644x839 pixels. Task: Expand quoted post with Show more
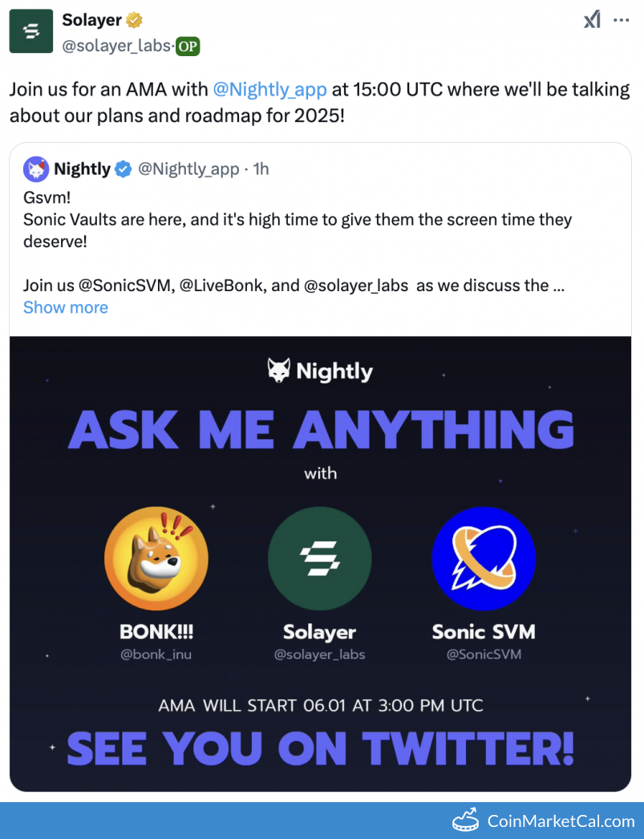point(65,307)
